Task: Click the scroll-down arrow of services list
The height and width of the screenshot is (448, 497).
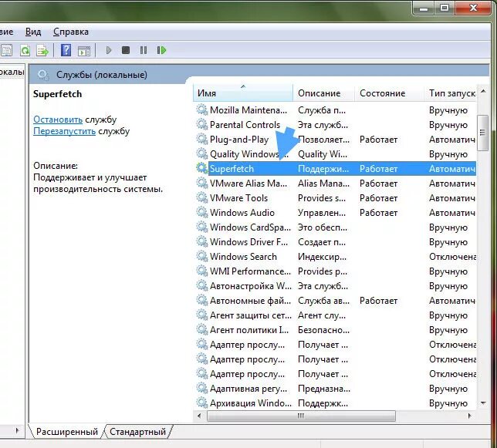Action: click(483, 403)
